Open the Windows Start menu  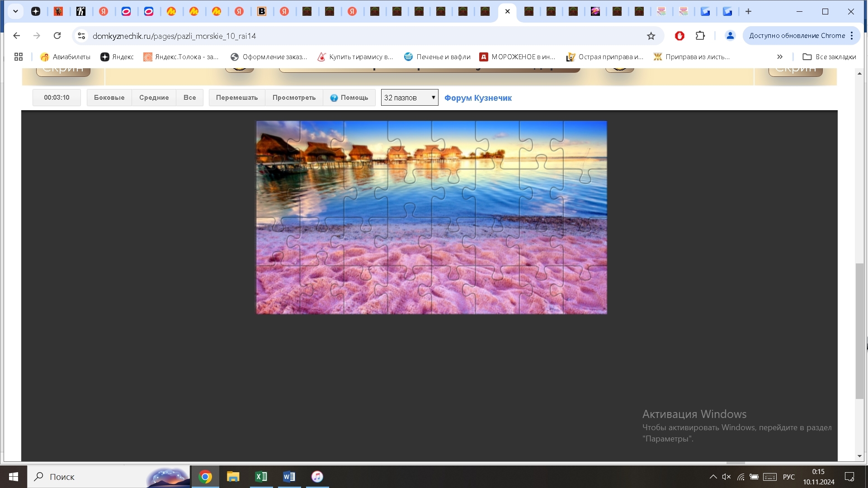(x=14, y=477)
